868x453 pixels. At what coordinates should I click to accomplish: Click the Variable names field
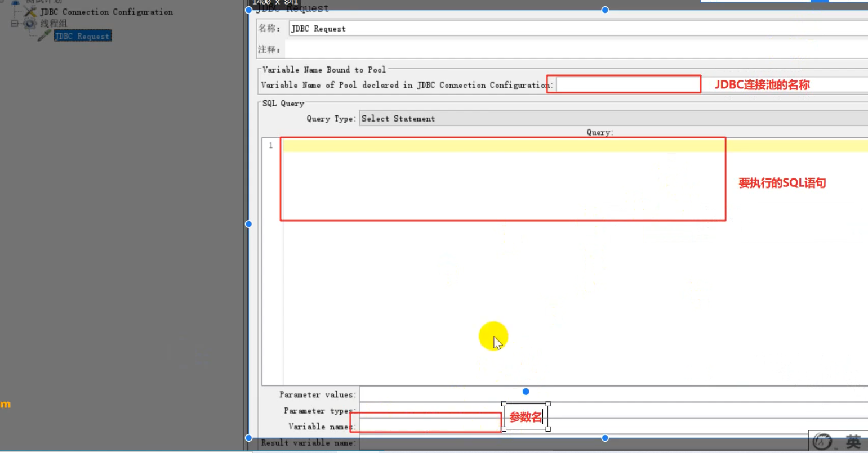613,426
